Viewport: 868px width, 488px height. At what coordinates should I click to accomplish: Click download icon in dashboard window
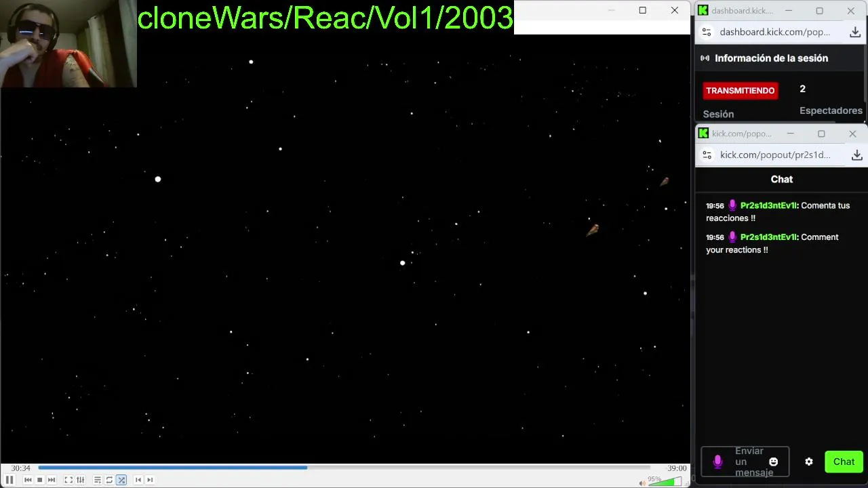[x=855, y=32]
